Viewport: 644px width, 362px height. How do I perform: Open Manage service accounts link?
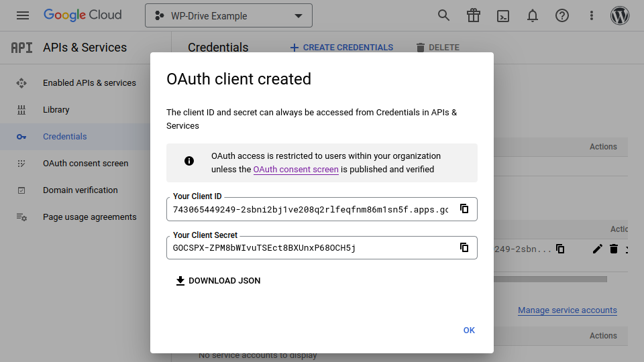coord(567,310)
